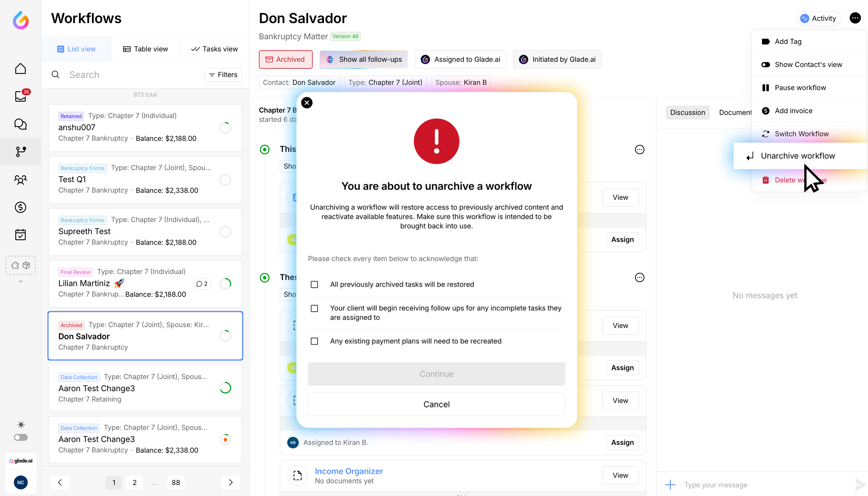Viewport: 868px width, 496px height.
Task: Switch to the Table view tab
Action: pyautogui.click(x=145, y=49)
